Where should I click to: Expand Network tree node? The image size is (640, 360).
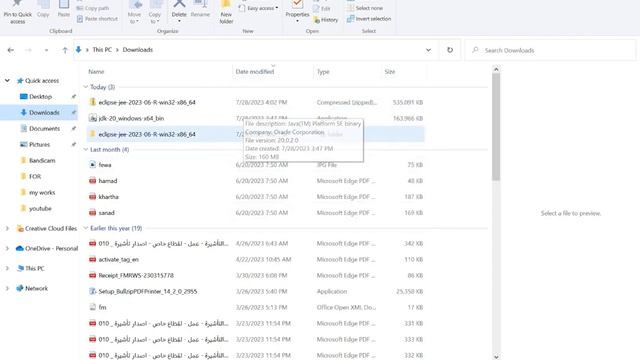[x=7, y=288]
